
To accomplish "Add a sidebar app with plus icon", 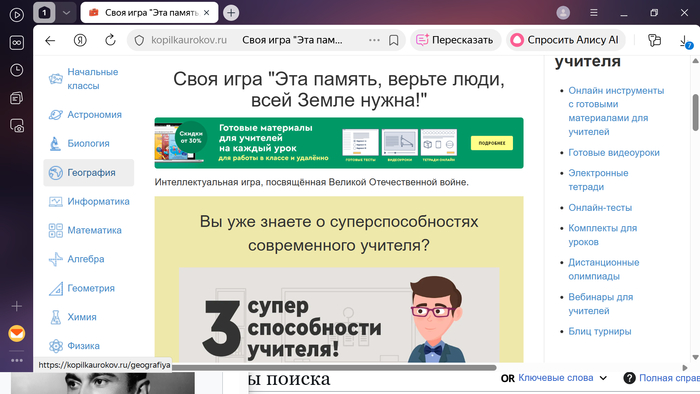I will click(17, 306).
